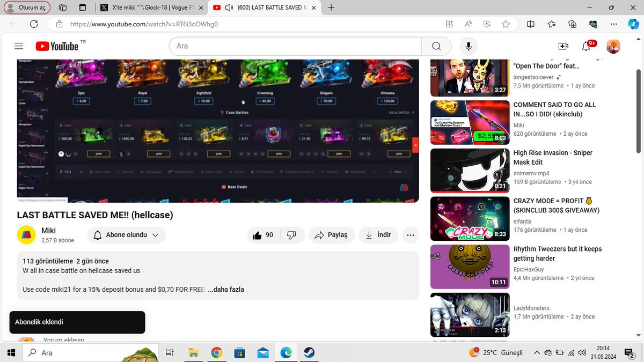Go to the YouTube home logo
The height and width of the screenshot is (362, 644).
(57, 46)
